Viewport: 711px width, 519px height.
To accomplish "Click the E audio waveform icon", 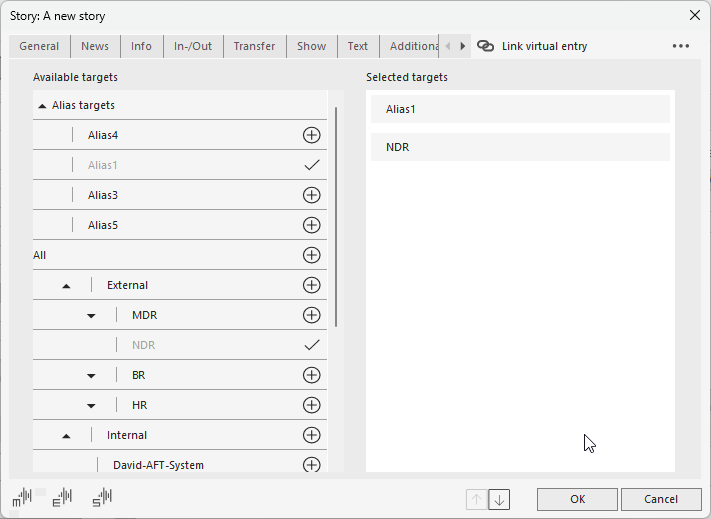I will 62,497.
